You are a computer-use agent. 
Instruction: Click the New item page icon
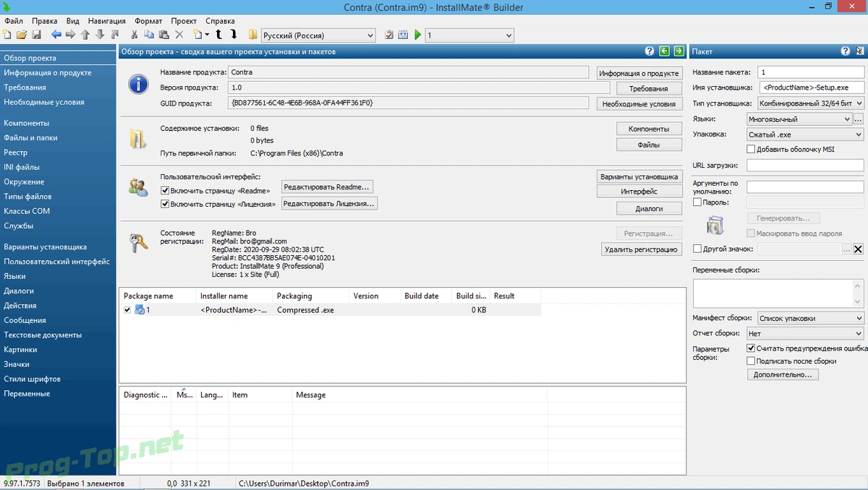[x=197, y=35]
